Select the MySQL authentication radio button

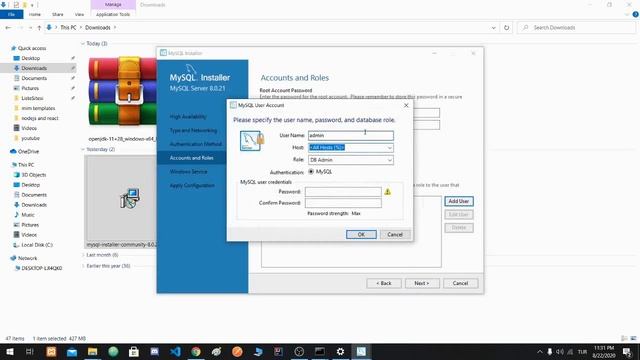[x=311, y=172]
